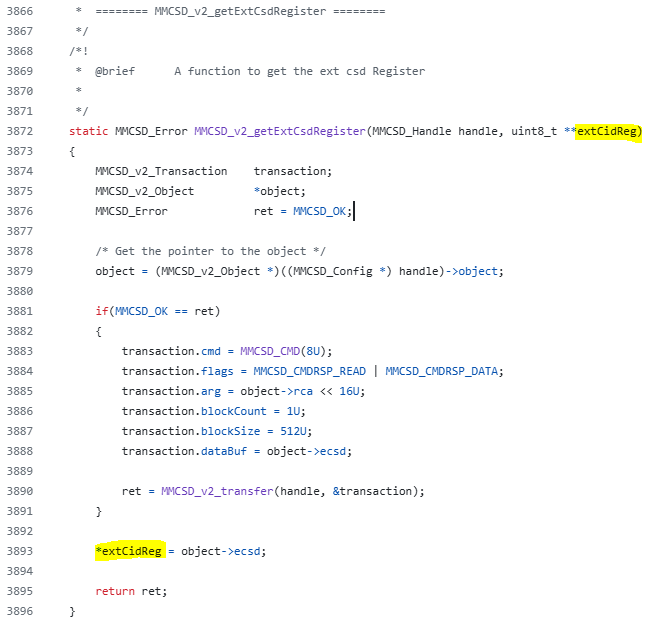Click the *object variable declaration on line 3875
The height and width of the screenshot is (620, 650).
tap(280, 191)
